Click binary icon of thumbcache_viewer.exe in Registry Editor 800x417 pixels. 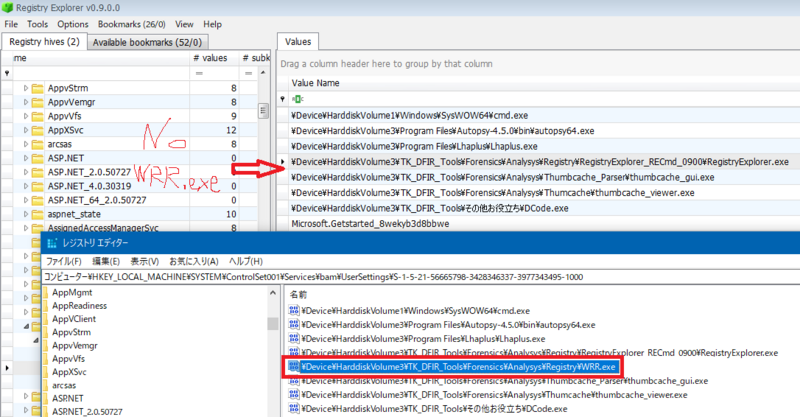pyautogui.click(x=294, y=395)
